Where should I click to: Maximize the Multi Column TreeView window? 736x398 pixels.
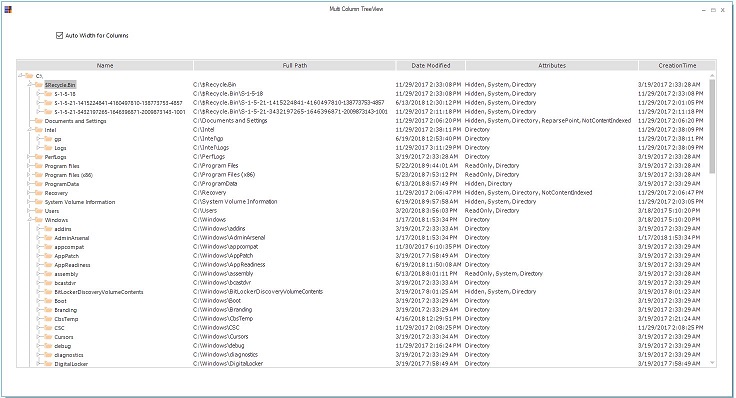pos(713,10)
